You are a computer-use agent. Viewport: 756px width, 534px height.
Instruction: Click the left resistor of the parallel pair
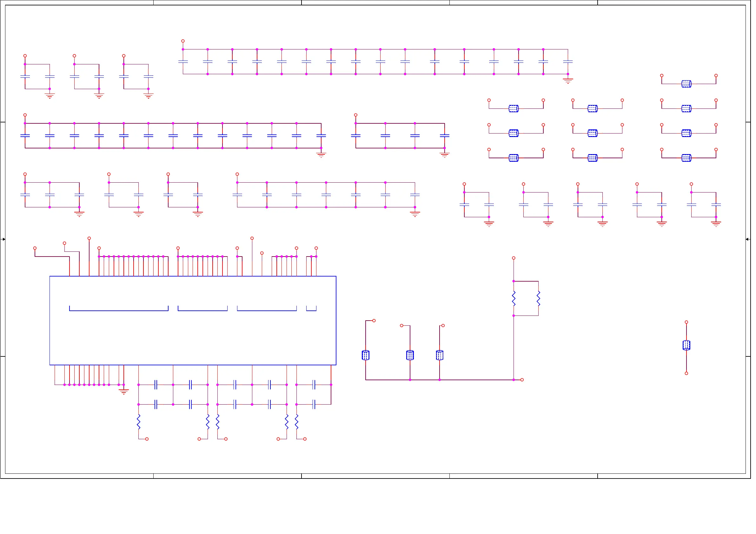(513, 298)
